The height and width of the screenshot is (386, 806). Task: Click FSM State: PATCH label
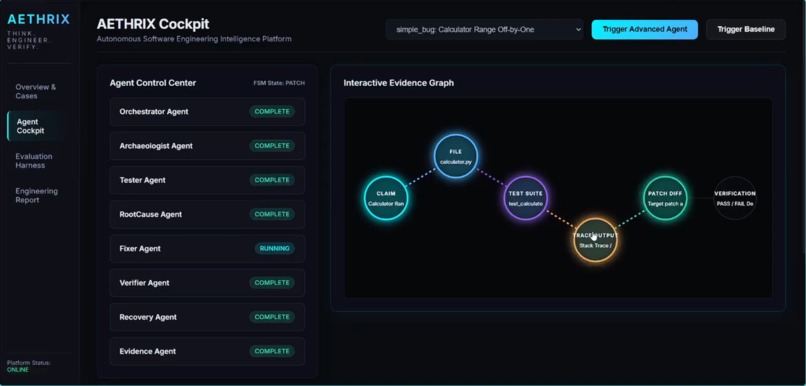(x=279, y=83)
